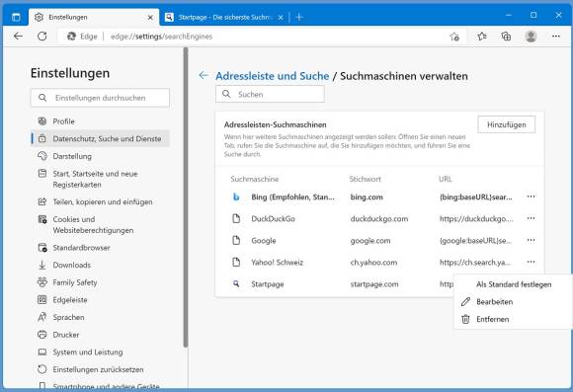
Task: Click the pencil icon next to Bearbeiten
Action: coord(465,302)
